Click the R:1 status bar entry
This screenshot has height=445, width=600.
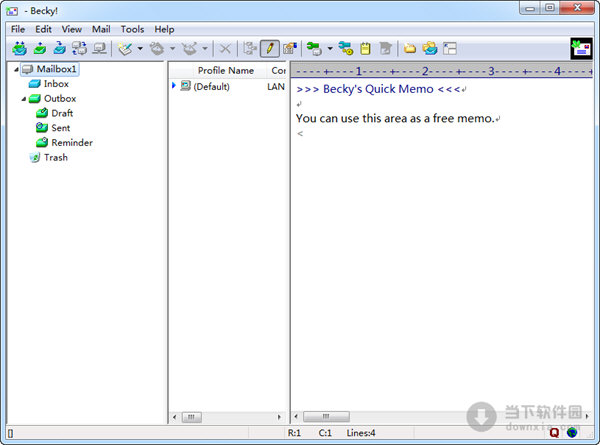(x=294, y=433)
